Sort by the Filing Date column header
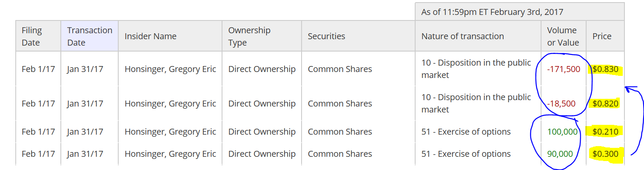The width and height of the screenshot is (644, 170). 38,36
